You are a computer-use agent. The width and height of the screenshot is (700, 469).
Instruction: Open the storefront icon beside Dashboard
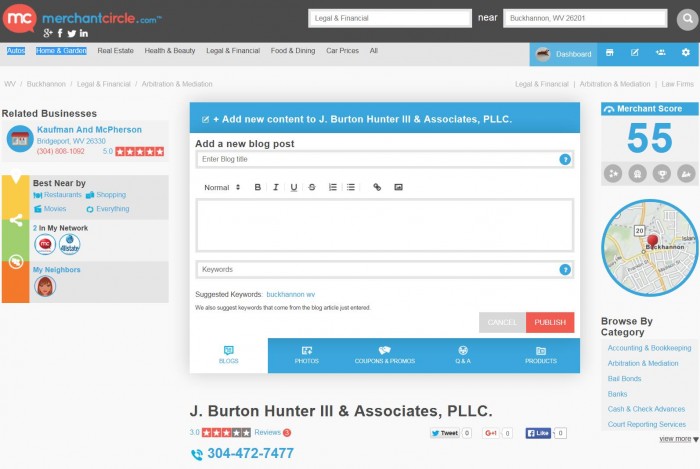point(609,53)
